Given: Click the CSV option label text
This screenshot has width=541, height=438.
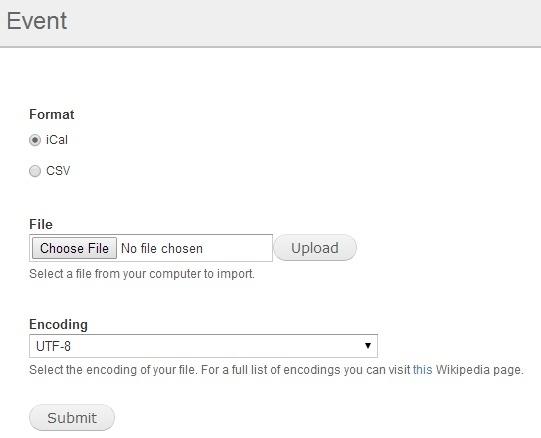Looking at the screenshot, I should pyautogui.click(x=58, y=171).
